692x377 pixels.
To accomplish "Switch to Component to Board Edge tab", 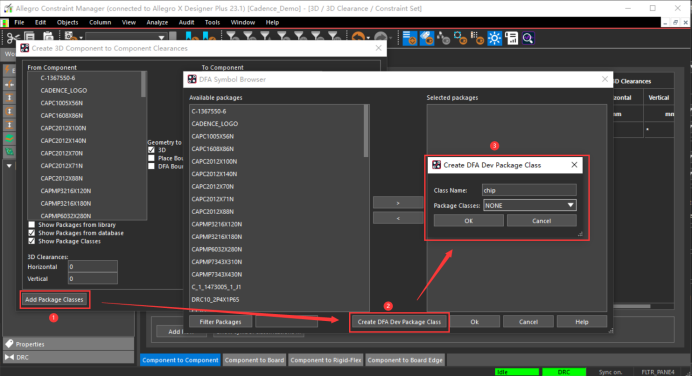I will pos(405,360).
